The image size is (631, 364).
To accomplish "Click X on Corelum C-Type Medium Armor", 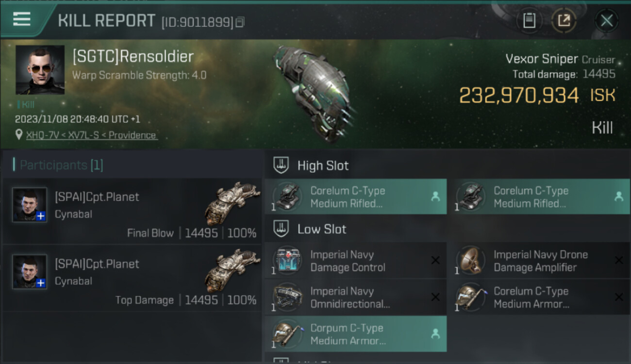I will (x=618, y=297).
